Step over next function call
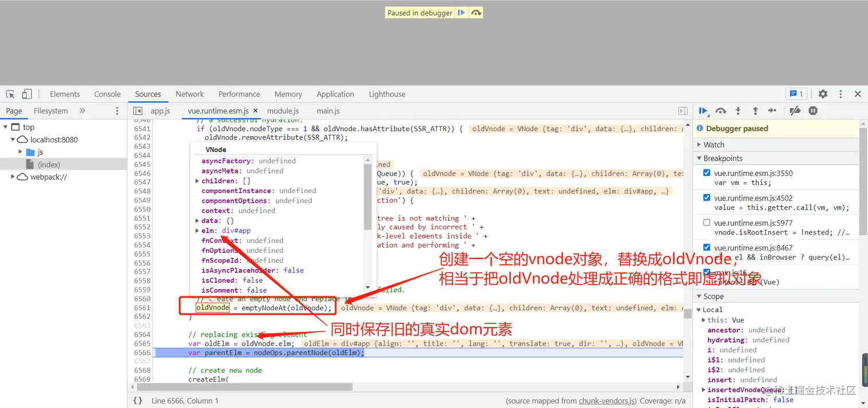This screenshot has width=868, height=408. click(x=721, y=111)
